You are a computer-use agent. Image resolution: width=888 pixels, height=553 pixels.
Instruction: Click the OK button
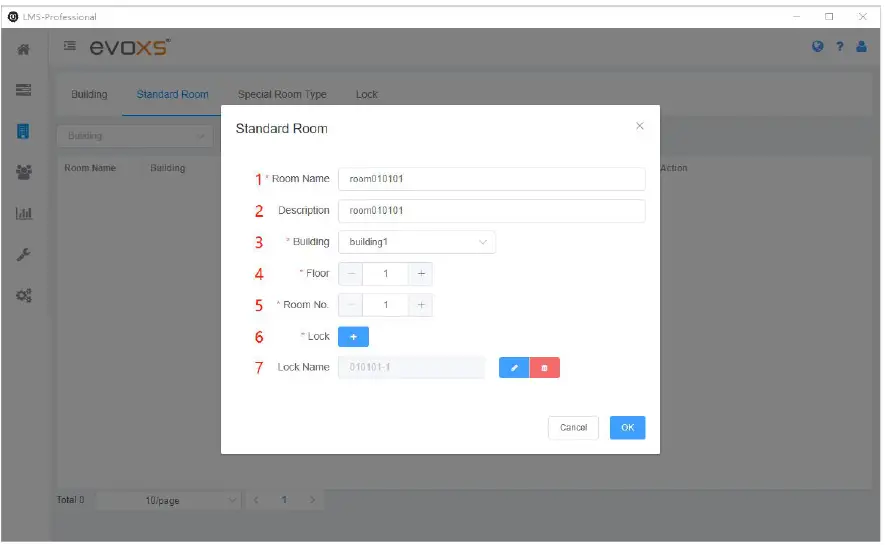tap(627, 428)
